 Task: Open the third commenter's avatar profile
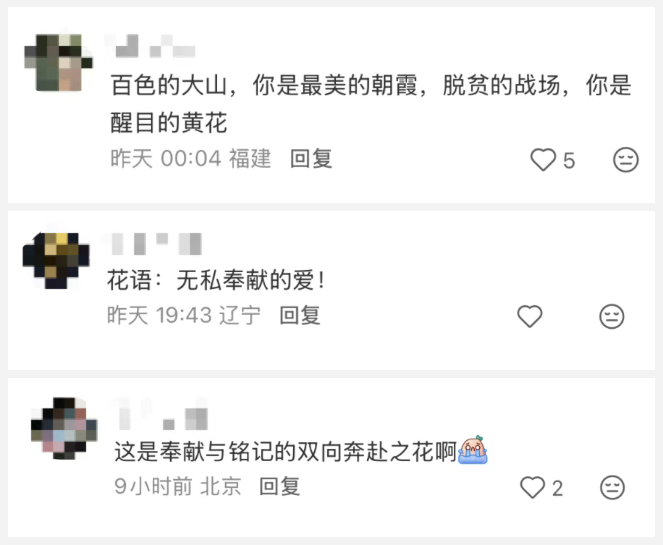(64, 428)
